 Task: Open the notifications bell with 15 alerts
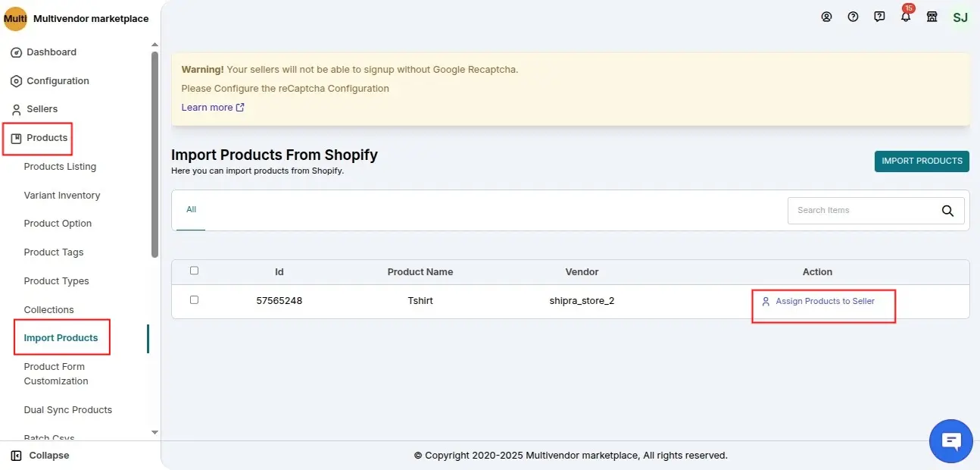(906, 17)
